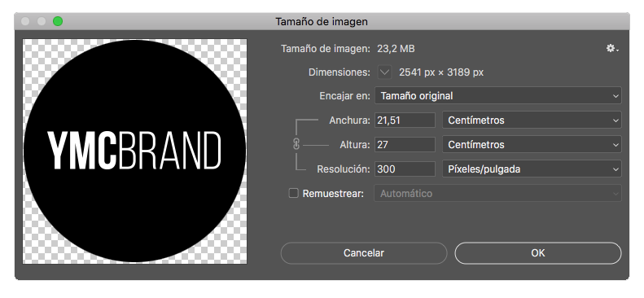Enable the Remuestrear checkbox

[293, 193]
